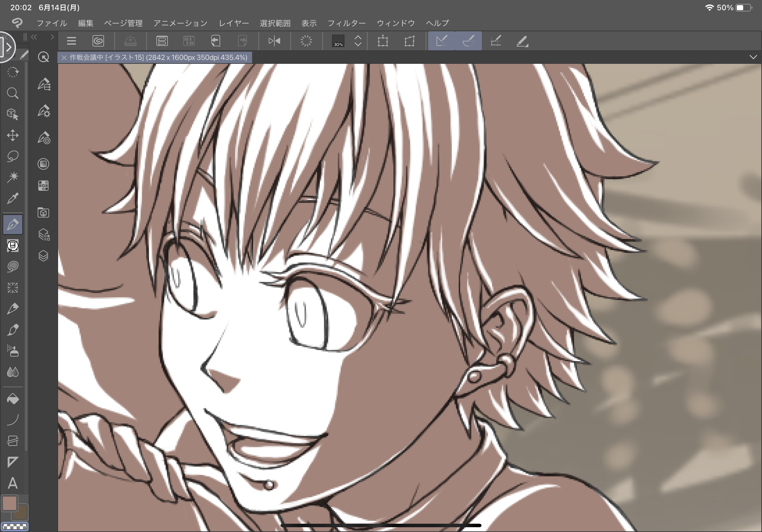Open the hamburger menu button
This screenshot has width=762, height=532.
coord(71,41)
